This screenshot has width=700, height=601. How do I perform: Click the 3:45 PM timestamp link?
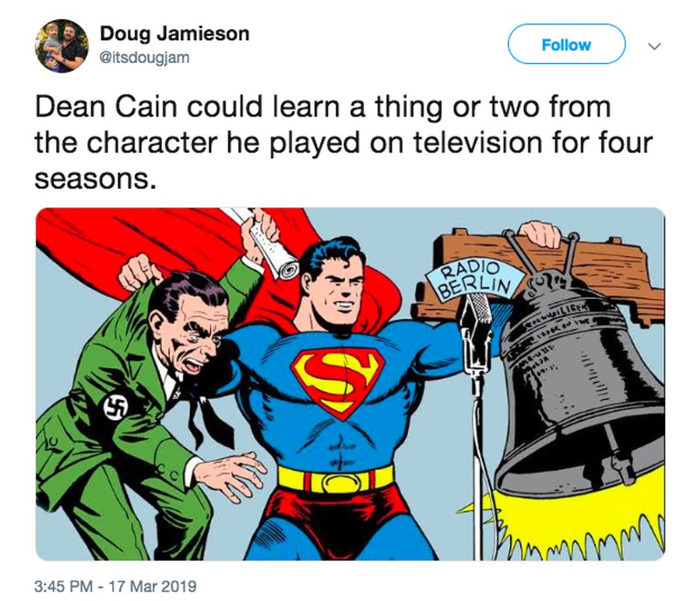click(x=63, y=586)
